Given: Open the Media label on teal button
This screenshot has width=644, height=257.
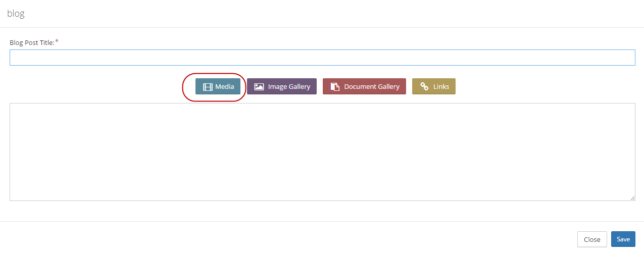Looking at the screenshot, I should [x=225, y=86].
